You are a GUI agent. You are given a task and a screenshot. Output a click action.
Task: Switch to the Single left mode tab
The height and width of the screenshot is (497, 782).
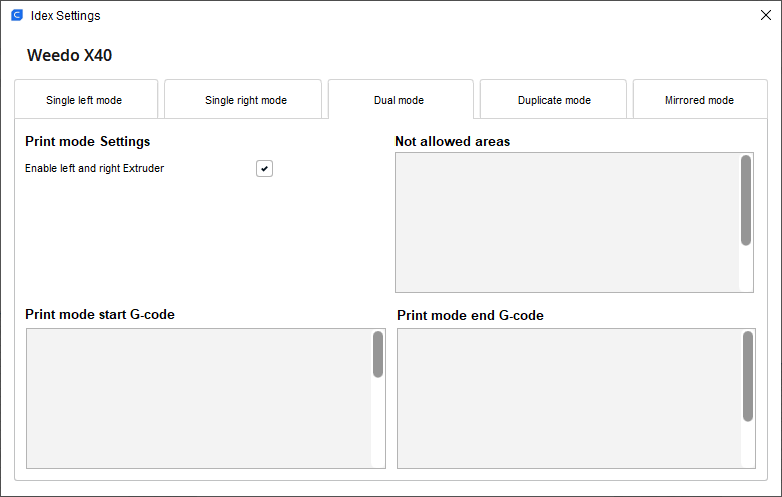tap(86, 99)
